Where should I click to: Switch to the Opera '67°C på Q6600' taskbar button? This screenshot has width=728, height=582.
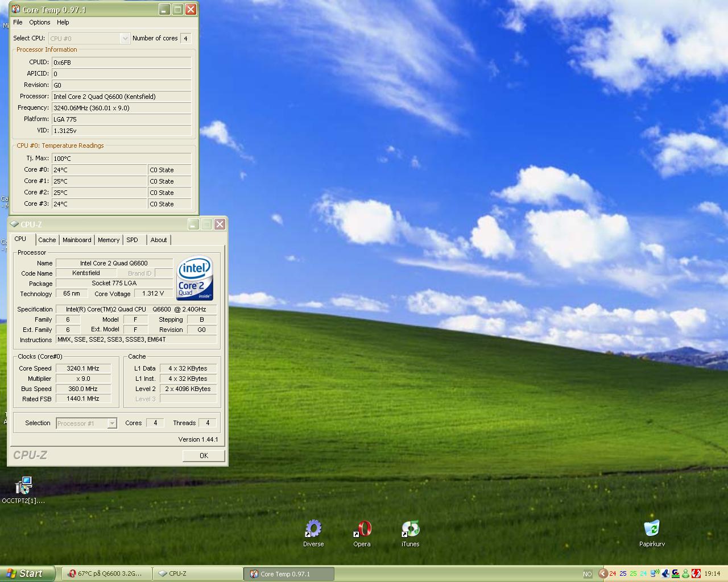point(106,573)
